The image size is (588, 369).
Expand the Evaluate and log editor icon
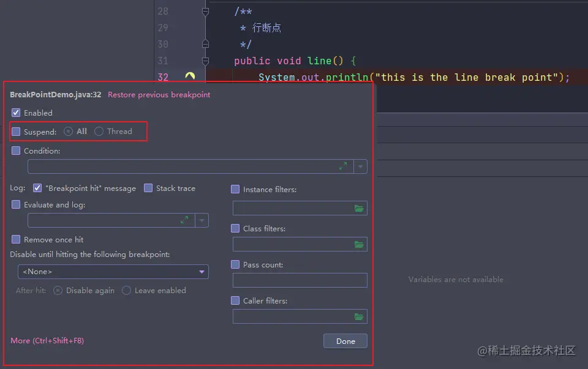(x=184, y=220)
